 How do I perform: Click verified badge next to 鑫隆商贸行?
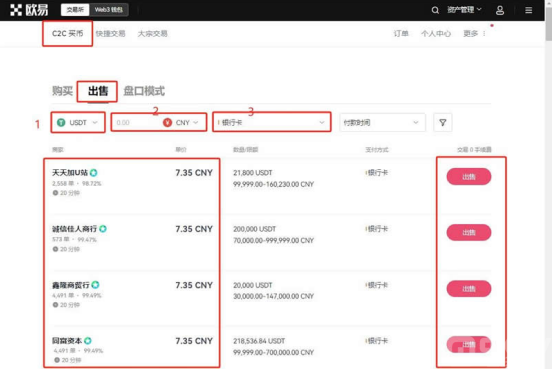coord(95,285)
